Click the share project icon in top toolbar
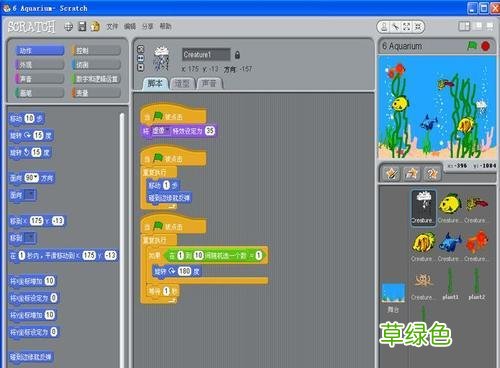This screenshot has width=500, height=368. [95, 27]
